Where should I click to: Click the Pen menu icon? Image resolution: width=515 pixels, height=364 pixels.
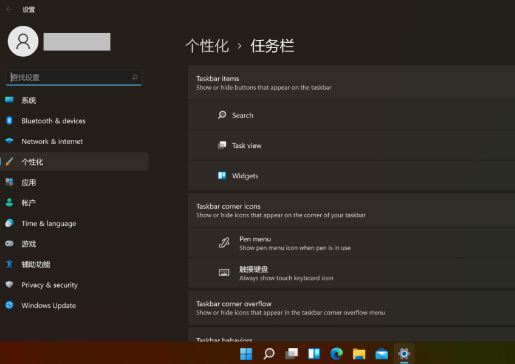pos(224,243)
